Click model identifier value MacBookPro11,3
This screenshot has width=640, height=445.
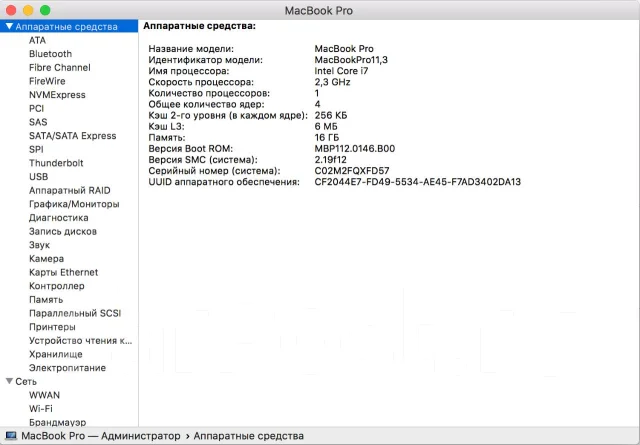point(351,60)
